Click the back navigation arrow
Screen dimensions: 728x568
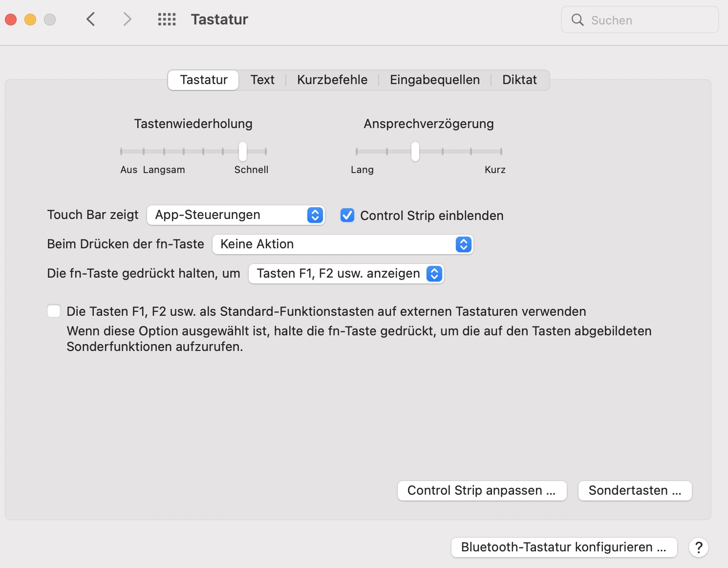click(91, 20)
